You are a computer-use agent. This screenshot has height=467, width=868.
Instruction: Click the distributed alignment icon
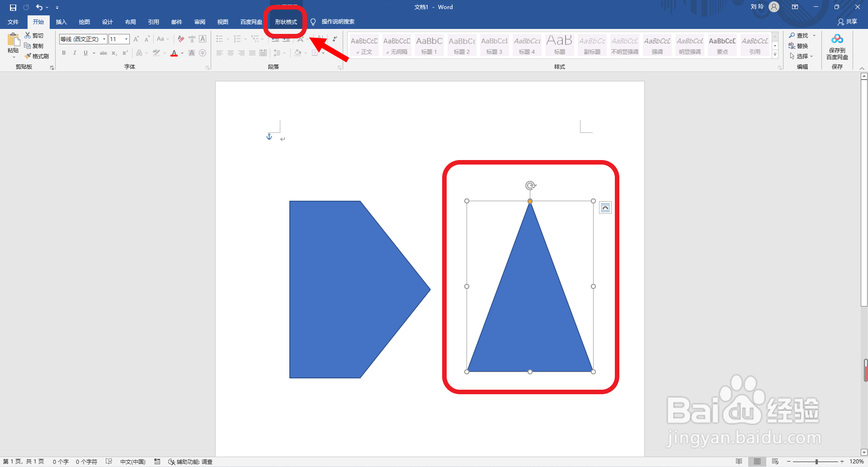(263, 53)
